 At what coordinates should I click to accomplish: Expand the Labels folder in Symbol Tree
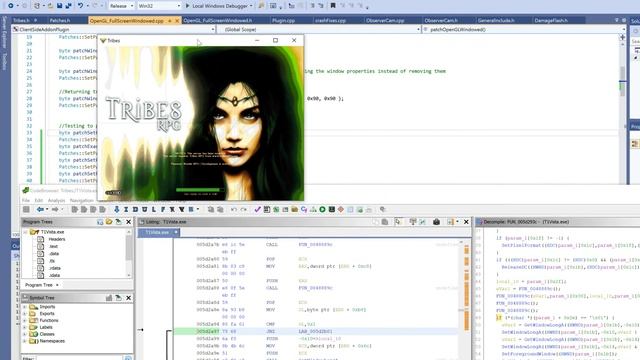24,327
